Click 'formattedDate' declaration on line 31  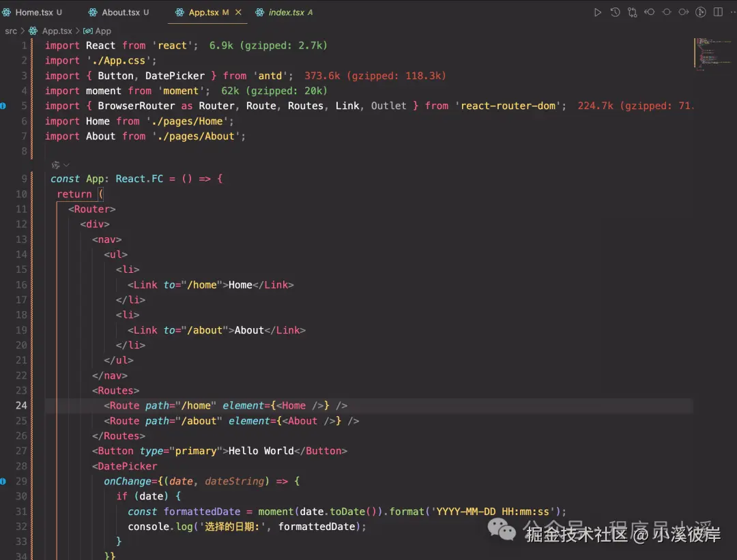tap(201, 512)
